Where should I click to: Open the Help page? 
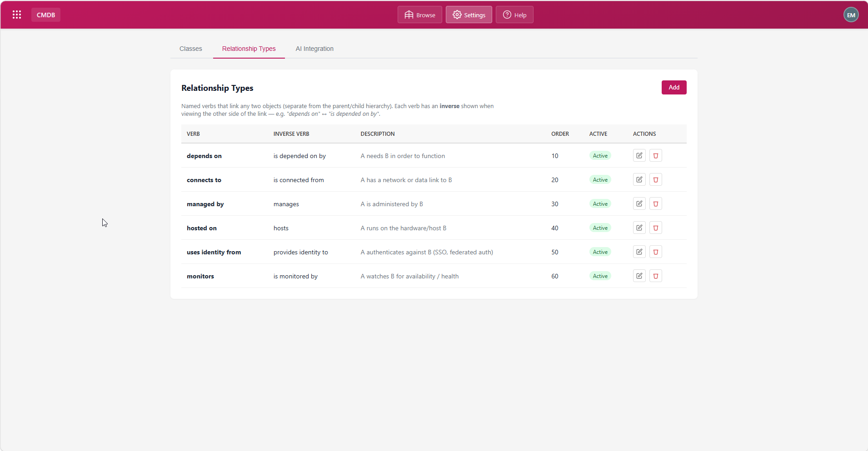click(x=514, y=15)
